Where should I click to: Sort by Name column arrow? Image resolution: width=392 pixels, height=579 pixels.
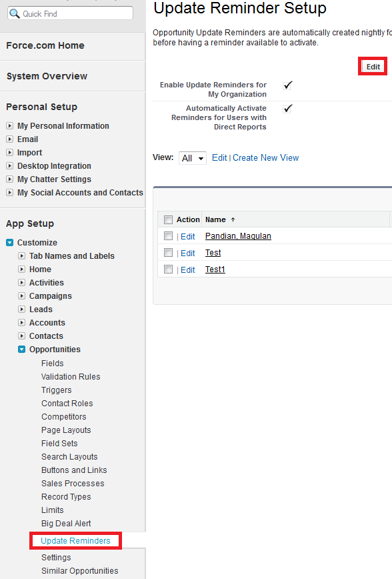point(233,219)
